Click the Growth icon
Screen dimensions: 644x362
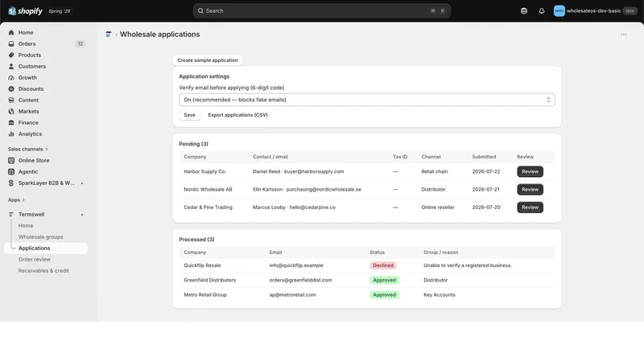[11, 77]
